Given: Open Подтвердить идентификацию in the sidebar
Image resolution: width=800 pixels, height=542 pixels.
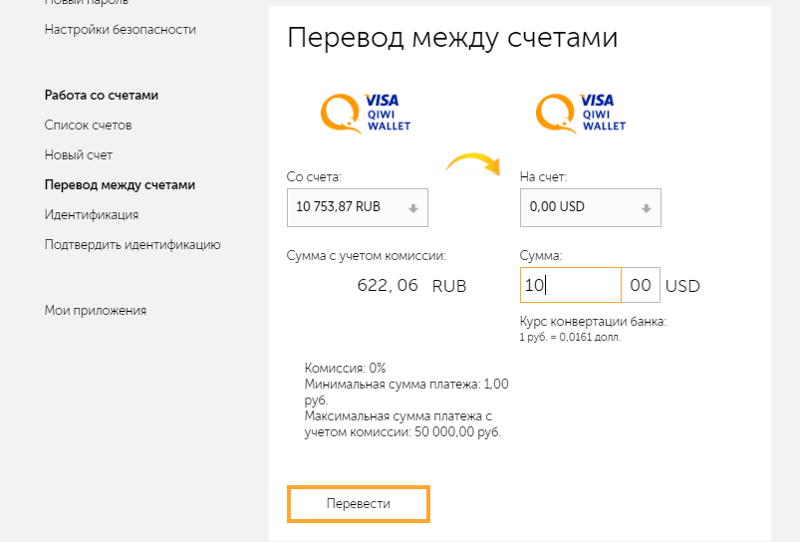Looking at the screenshot, I should pos(133,244).
